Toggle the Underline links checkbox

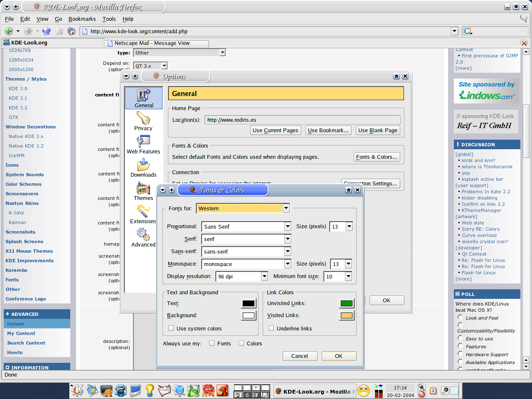pyautogui.click(x=271, y=328)
